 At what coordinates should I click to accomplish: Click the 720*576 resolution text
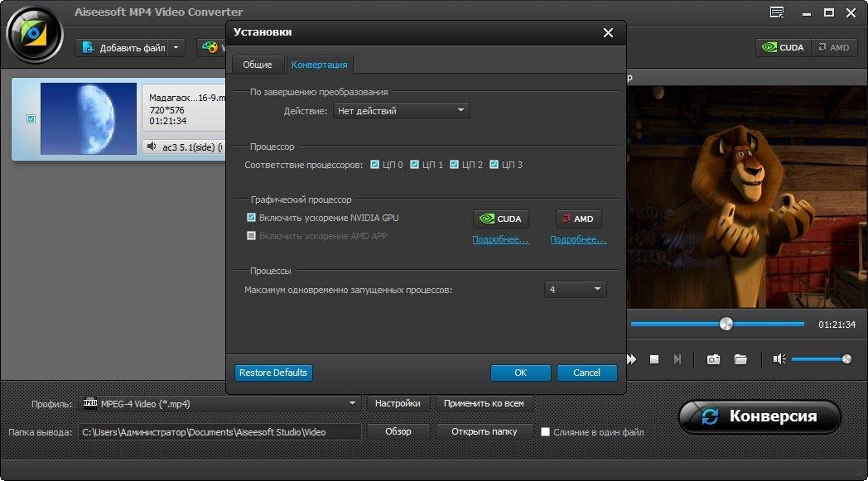[x=166, y=109]
